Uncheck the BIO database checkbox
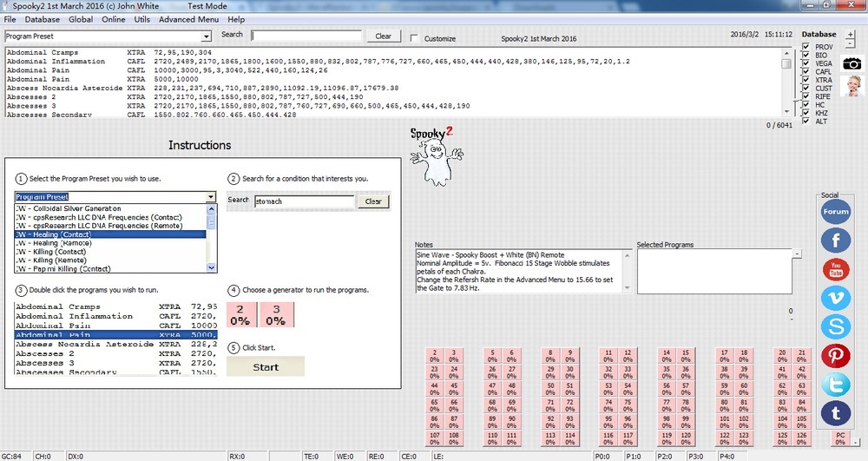 pyautogui.click(x=806, y=55)
